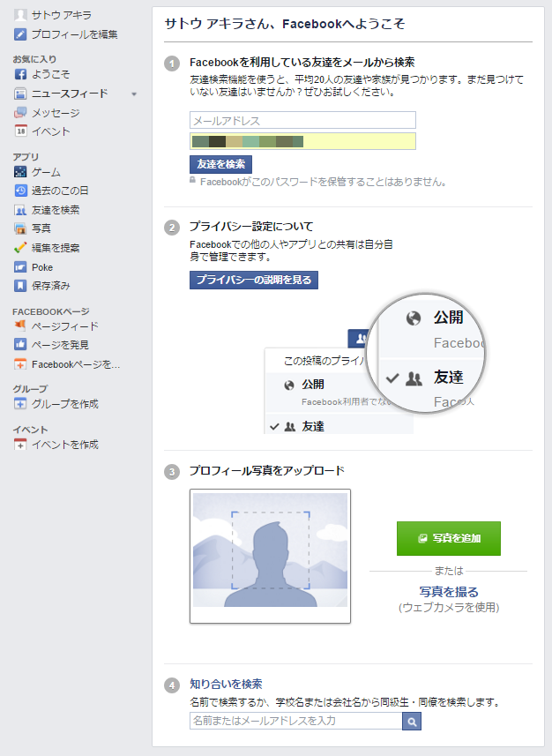Viewport: 552px width, 756px height.
Task: Click the グループを作成 plus icon
Action: click(20, 403)
